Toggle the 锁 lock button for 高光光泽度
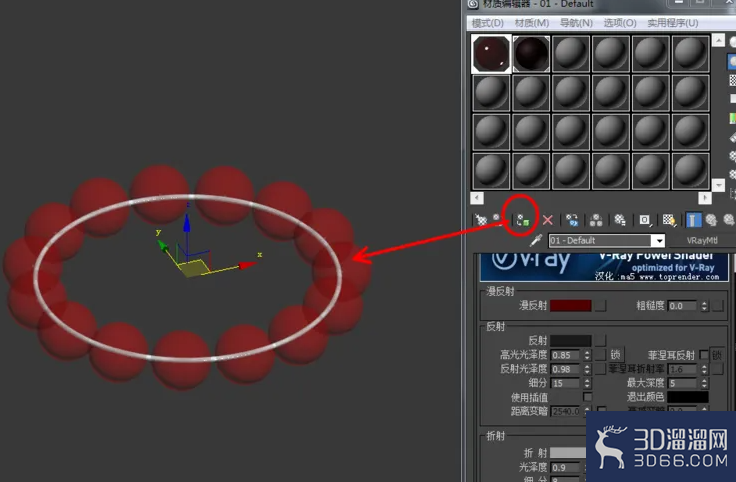The width and height of the screenshot is (736, 482). click(x=616, y=354)
